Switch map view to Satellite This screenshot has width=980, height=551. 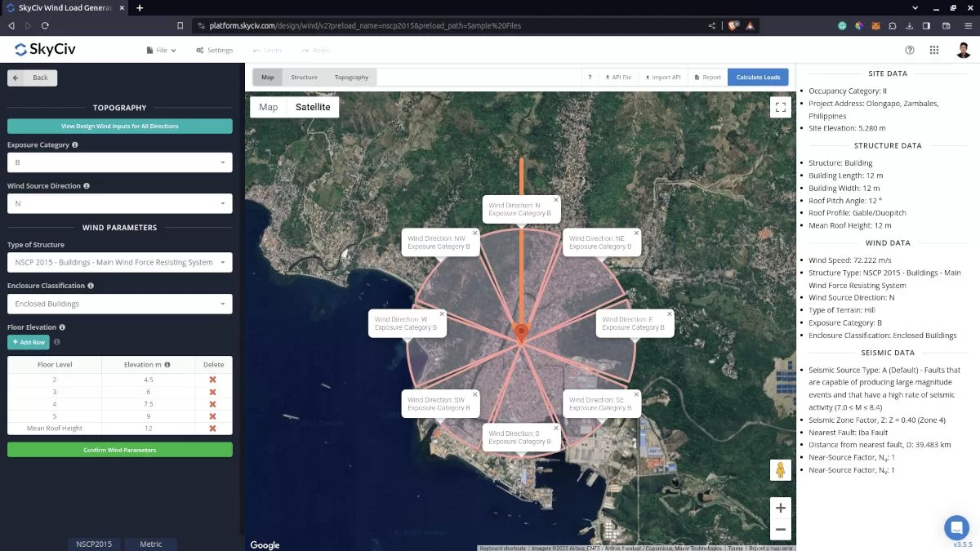(313, 107)
